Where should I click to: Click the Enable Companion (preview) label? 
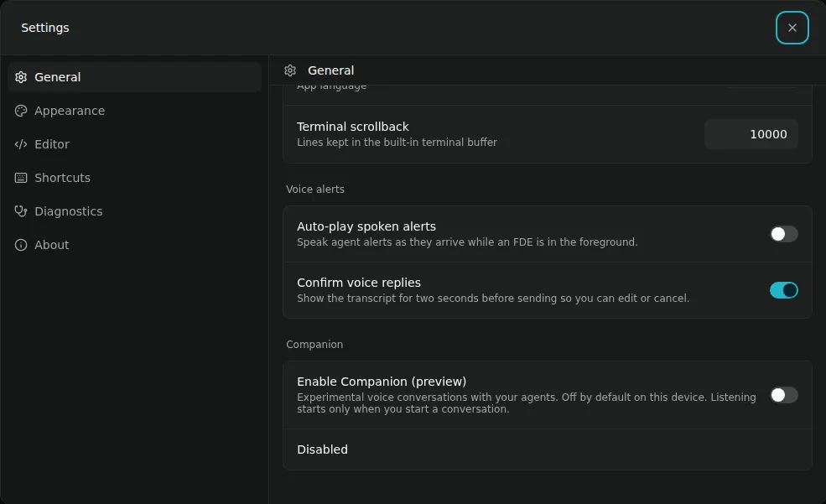click(x=382, y=382)
